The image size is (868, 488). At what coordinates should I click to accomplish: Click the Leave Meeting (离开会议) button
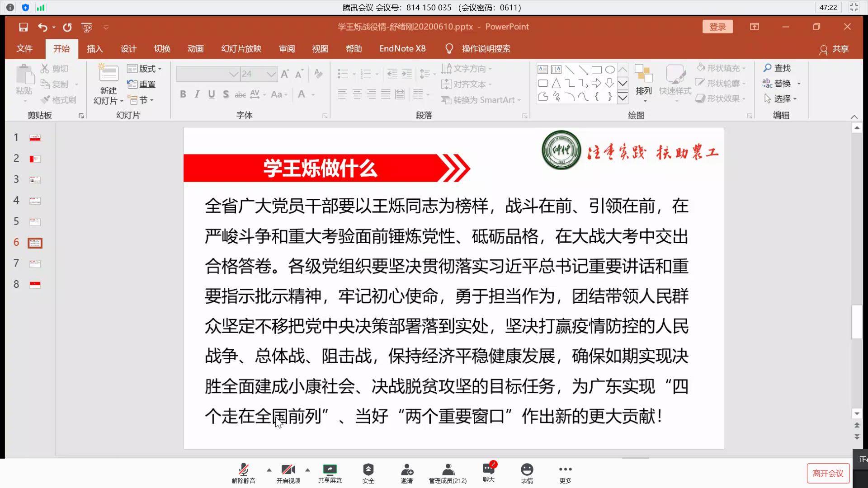coord(828,473)
